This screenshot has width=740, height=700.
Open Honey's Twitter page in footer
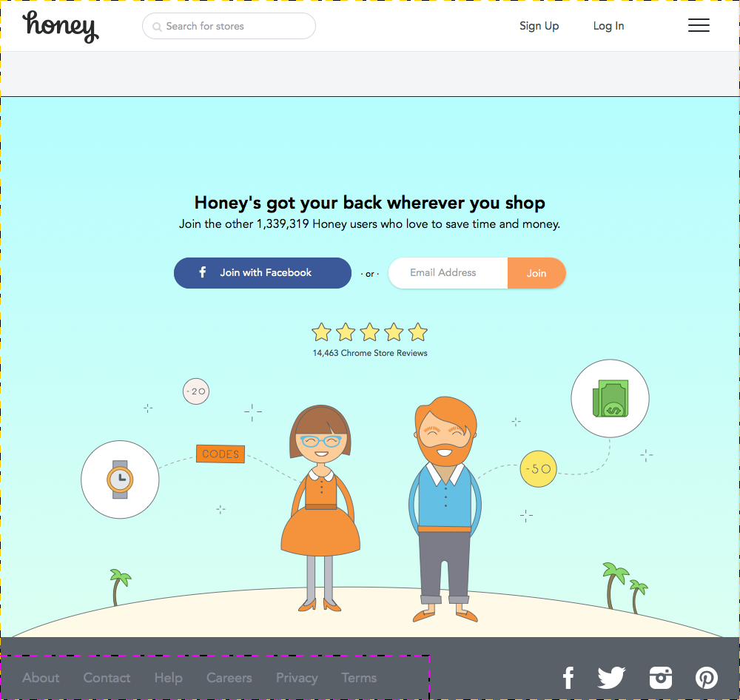coord(612,678)
